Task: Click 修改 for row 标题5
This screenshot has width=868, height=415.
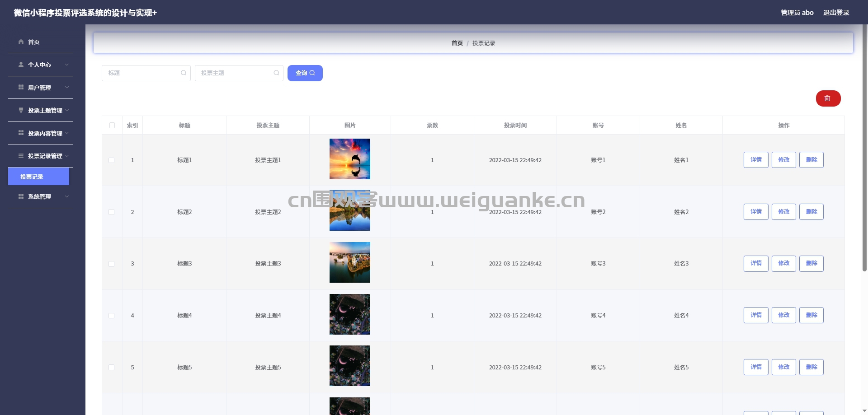Action: pos(784,367)
